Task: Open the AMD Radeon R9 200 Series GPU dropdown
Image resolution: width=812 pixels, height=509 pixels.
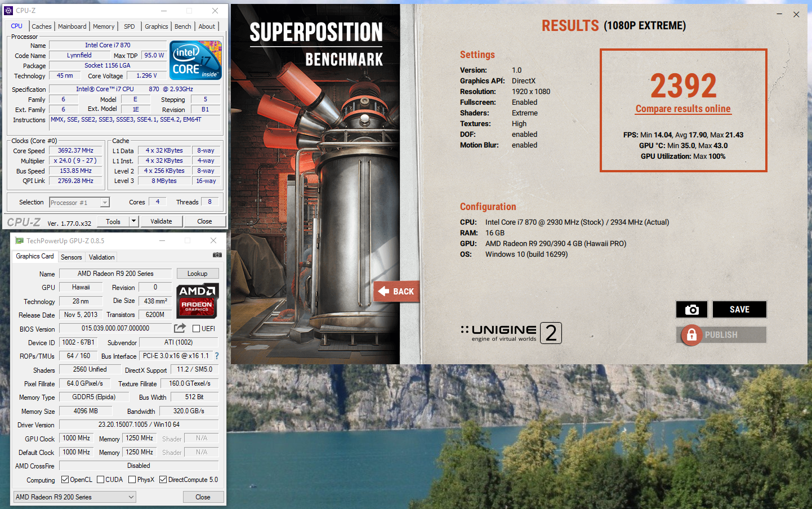Action: 75,497
